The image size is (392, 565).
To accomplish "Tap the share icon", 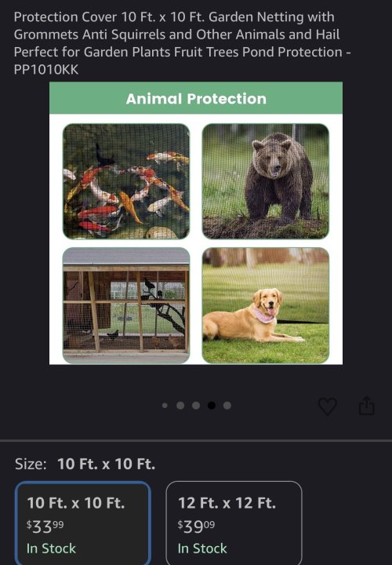I will tap(366, 406).
